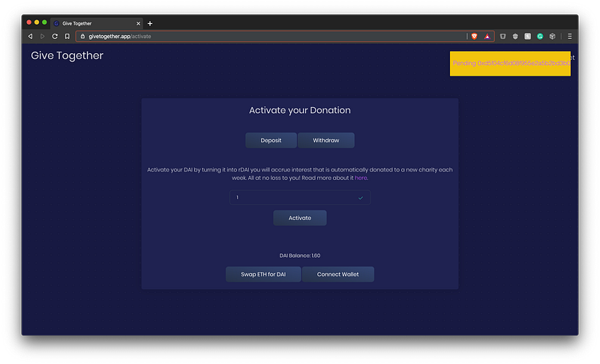
Task: Open the 'here' read more link
Action: tap(361, 178)
